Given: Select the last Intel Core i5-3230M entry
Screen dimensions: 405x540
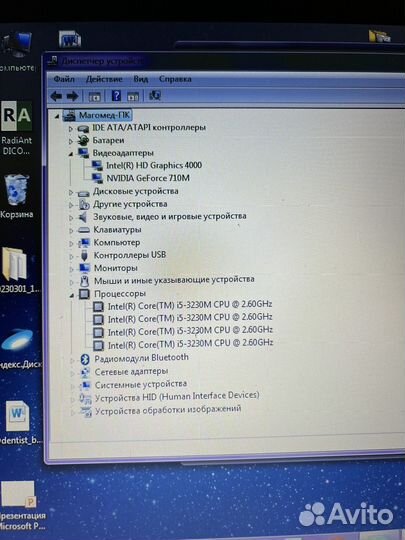Looking at the screenshot, I should (x=190, y=344).
